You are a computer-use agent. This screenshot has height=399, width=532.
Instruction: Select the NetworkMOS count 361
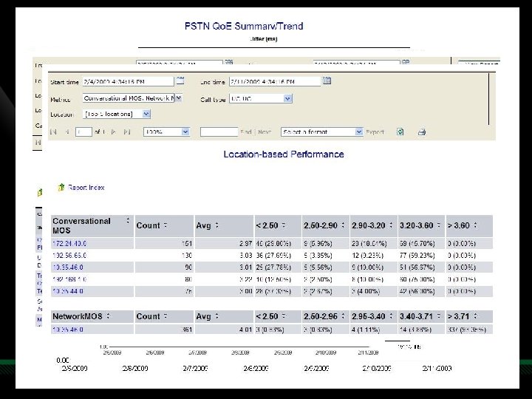click(164, 330)
